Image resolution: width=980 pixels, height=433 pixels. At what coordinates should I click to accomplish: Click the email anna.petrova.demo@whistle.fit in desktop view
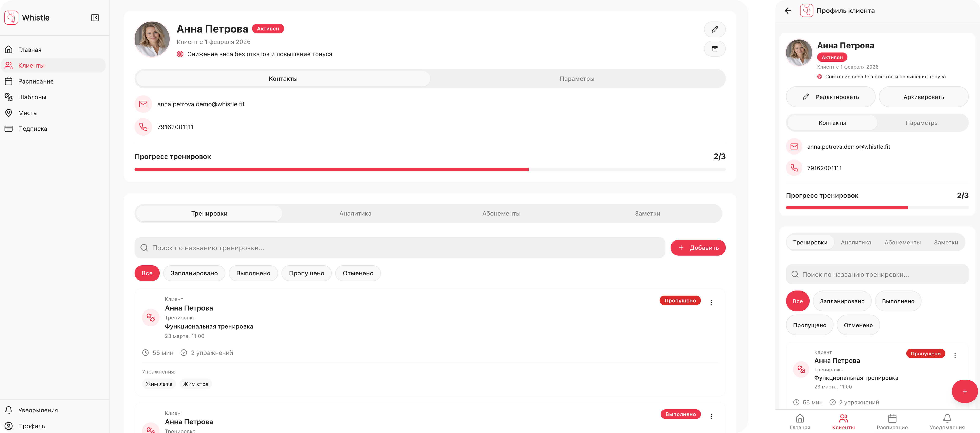[201, 104]
